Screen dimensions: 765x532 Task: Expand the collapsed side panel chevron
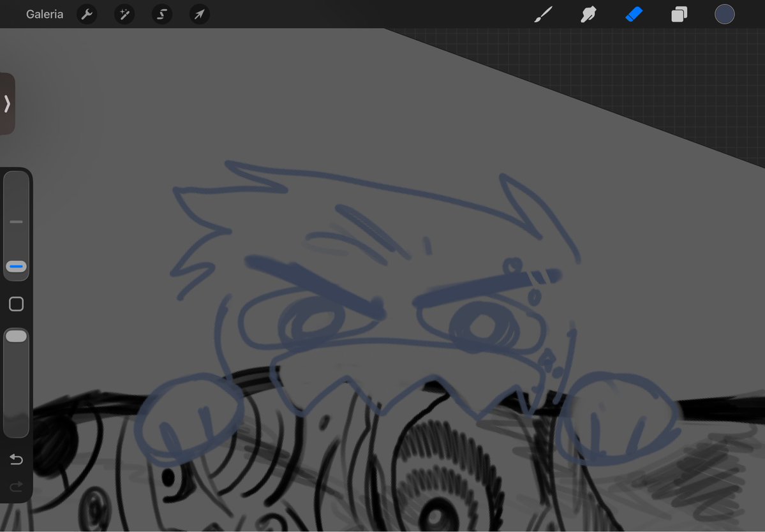coord(7,104)
